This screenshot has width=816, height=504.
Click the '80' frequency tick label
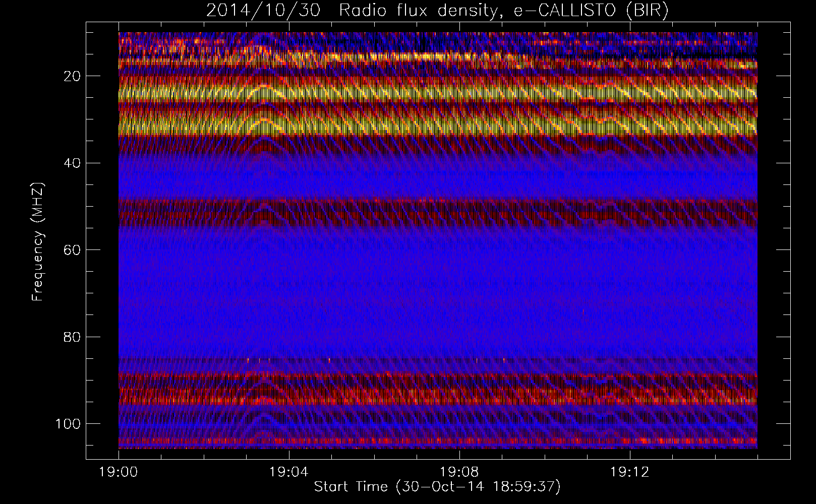point(73,337)
